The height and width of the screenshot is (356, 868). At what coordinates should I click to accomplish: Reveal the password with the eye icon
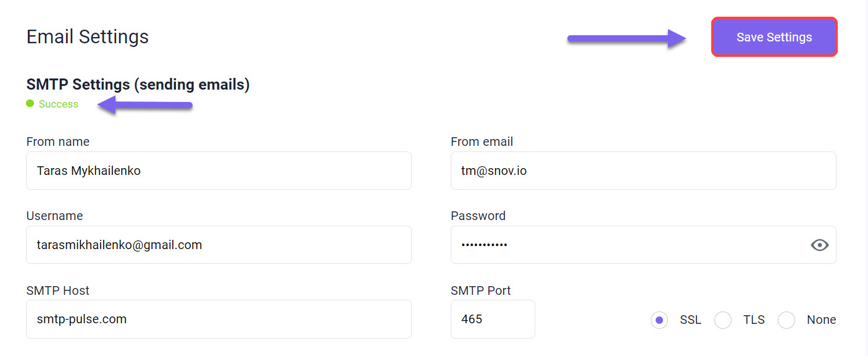tap(819, 245)
